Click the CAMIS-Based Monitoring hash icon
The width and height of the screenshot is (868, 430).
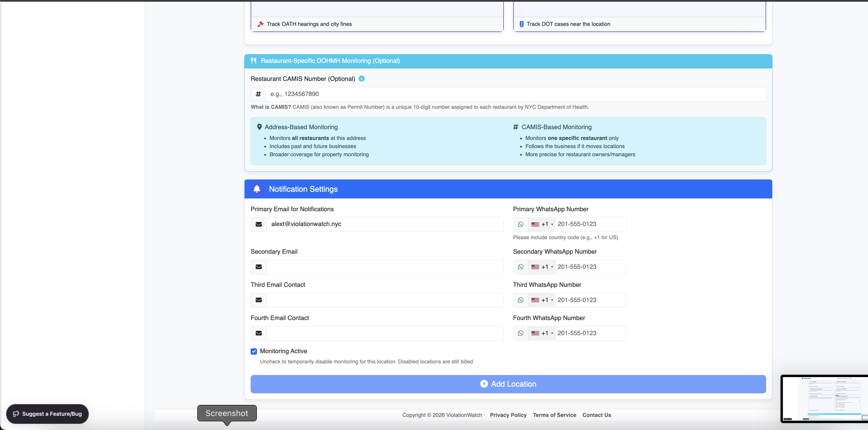point(516,127)
